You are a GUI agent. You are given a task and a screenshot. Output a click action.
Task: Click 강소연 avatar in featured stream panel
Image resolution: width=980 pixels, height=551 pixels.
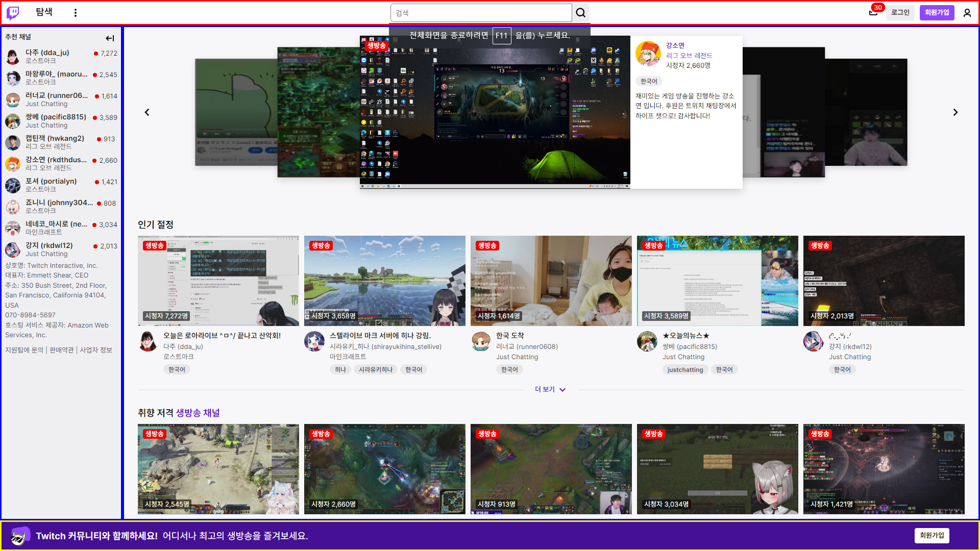pyautogui.click(x=648, y=54)
